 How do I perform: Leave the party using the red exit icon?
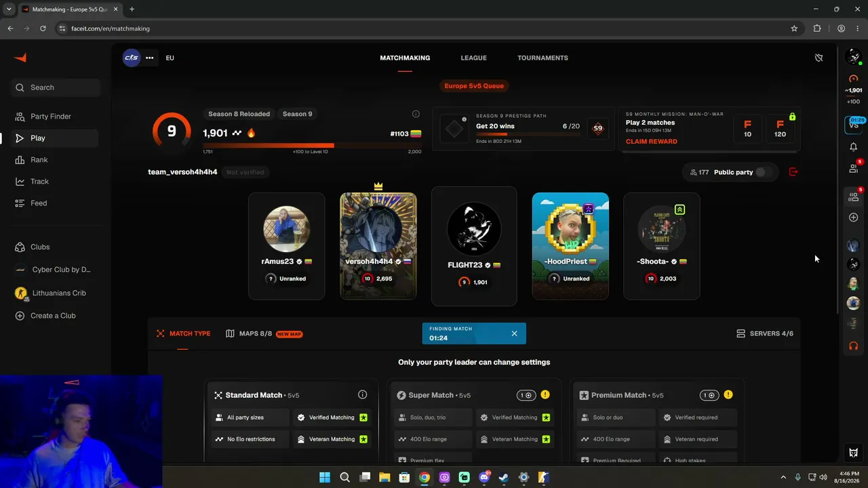coord(793,172)
